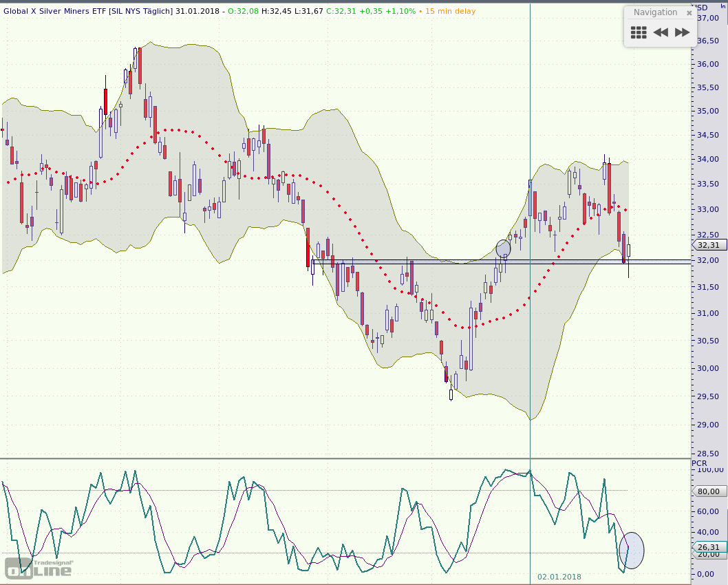The image size is (728, 585).
Task: Click the 80,00 level tag on oscillator
Action: [x=709, y=491]
